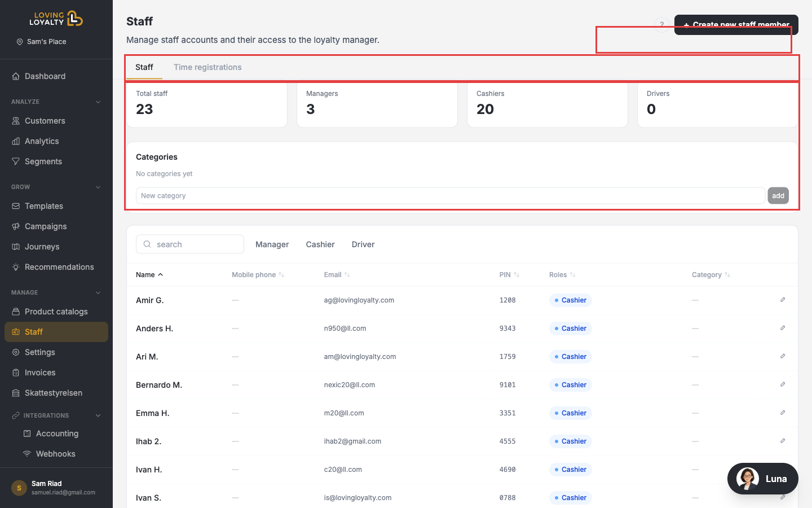Viewport: 812px width, 508px height.
Task: Click the Total staff card
Action: coord(207,104)
